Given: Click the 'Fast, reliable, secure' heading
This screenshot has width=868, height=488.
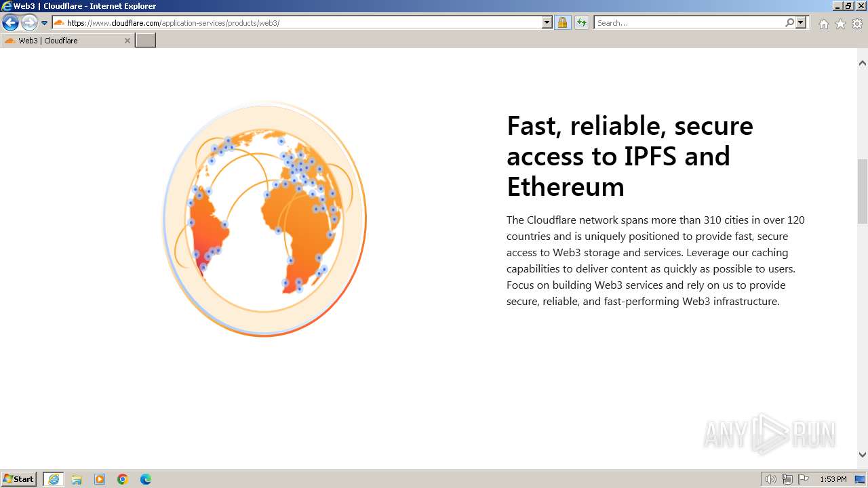Looking at the screenshot, I should point(630,156).
